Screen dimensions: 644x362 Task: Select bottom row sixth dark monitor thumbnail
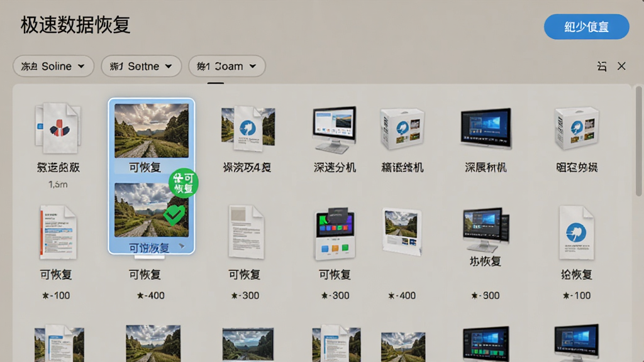[486, 344]
